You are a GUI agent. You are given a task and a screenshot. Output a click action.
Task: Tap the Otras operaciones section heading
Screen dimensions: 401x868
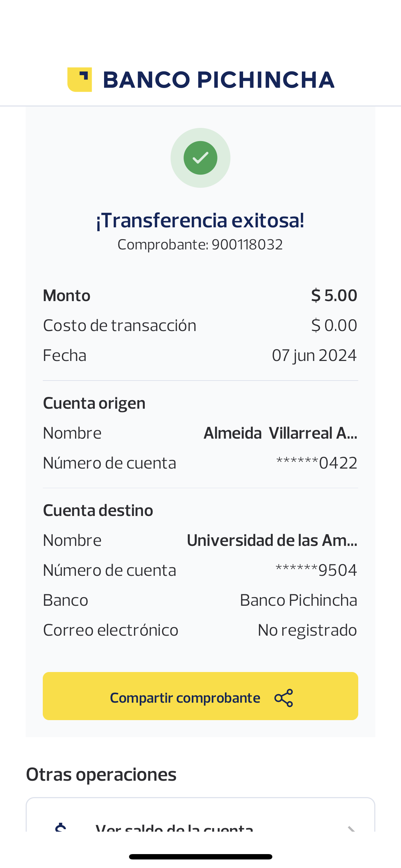point(101,775)
